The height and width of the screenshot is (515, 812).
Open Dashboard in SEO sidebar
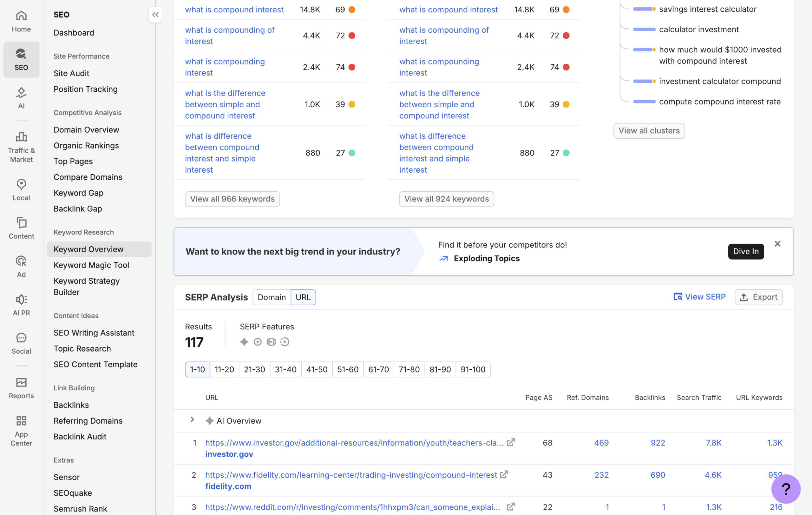coord(74,33)
